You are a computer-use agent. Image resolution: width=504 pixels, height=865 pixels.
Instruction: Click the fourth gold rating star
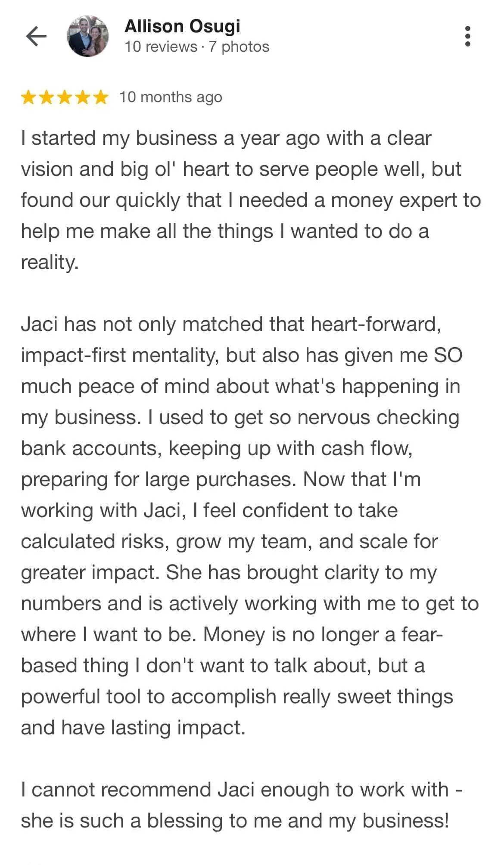82,97
